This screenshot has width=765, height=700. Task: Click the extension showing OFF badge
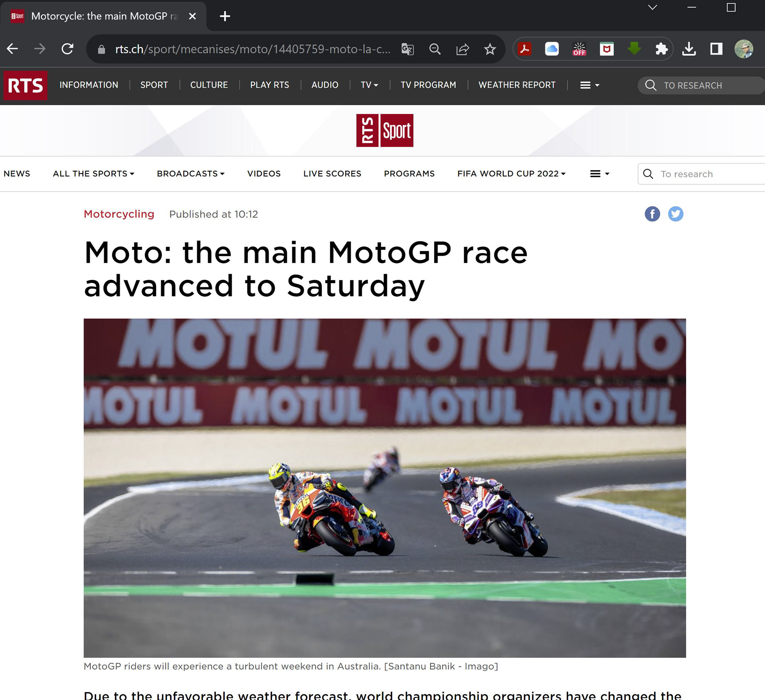(579, 49)
